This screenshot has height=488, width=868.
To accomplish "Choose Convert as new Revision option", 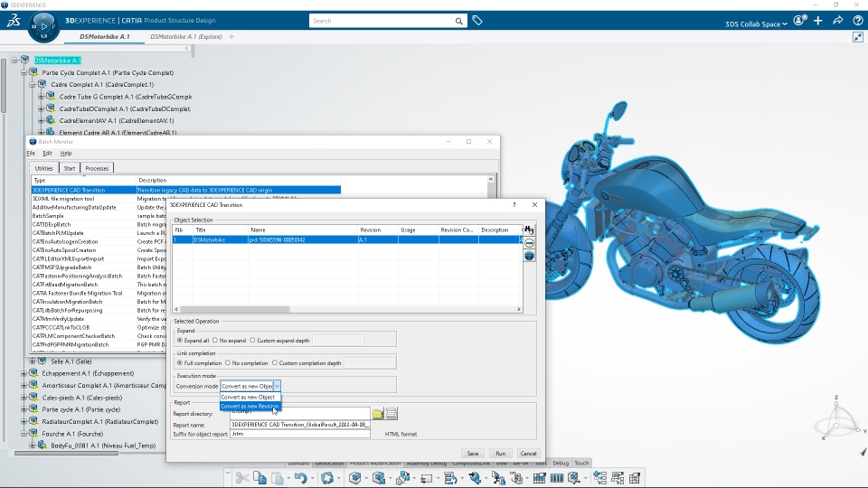I will 250,406.
